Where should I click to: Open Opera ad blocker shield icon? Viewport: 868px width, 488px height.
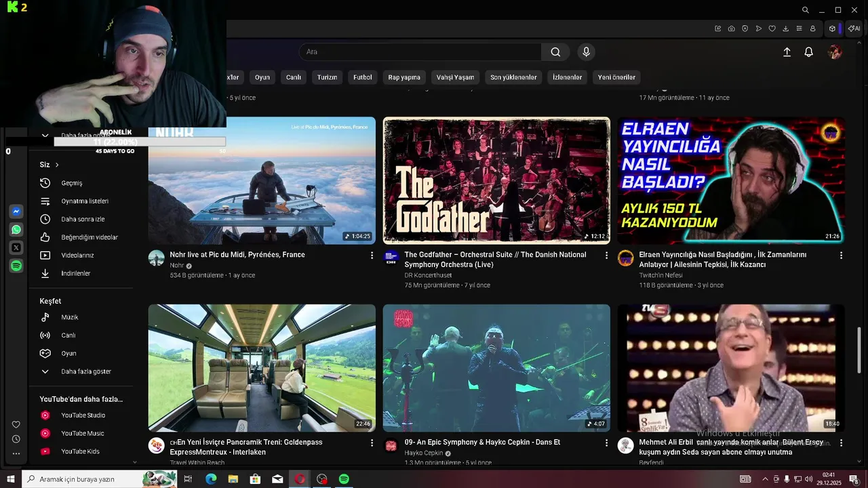(745, 28)
